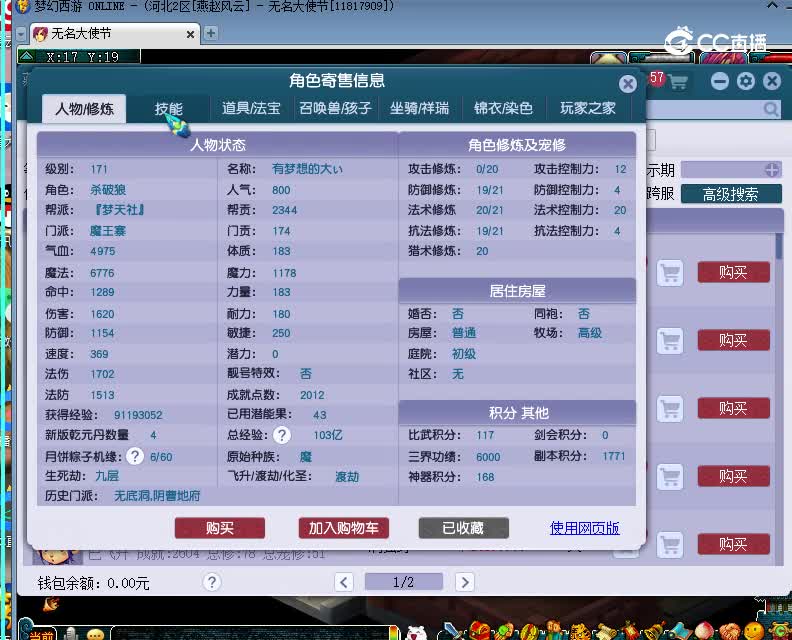
Task: Click the 九层 生死劫 value
Action: tap(107, 476)
